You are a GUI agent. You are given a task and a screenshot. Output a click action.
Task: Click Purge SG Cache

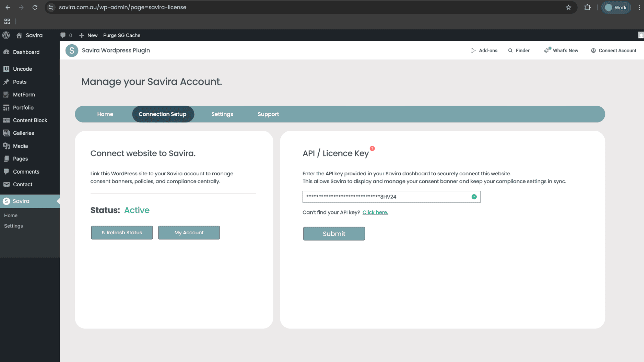[122, 35]
